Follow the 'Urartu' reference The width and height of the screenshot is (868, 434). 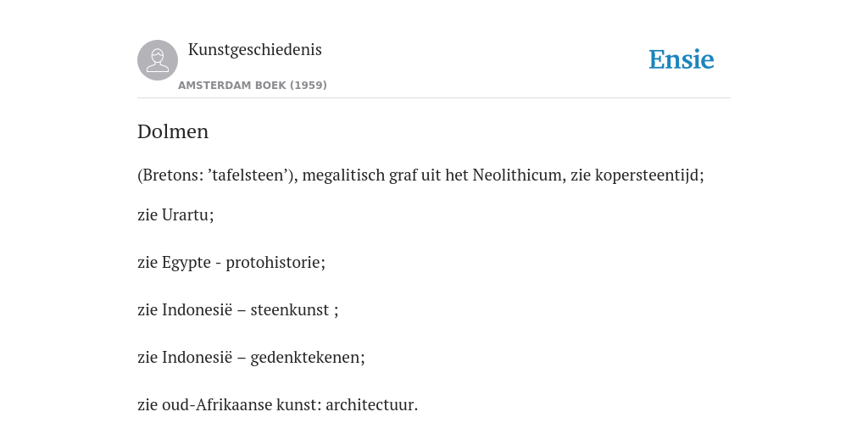tap(185, 214)
